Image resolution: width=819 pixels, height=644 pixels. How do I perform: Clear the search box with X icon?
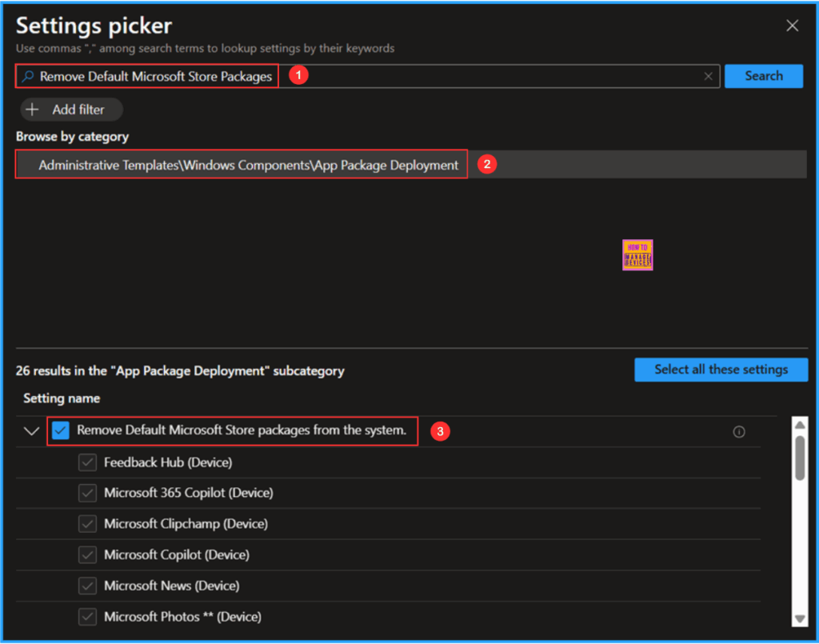(x=708, y=77)
